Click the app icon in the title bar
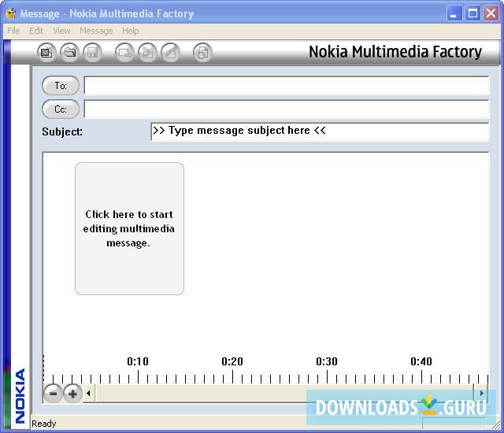 [11, 13]
